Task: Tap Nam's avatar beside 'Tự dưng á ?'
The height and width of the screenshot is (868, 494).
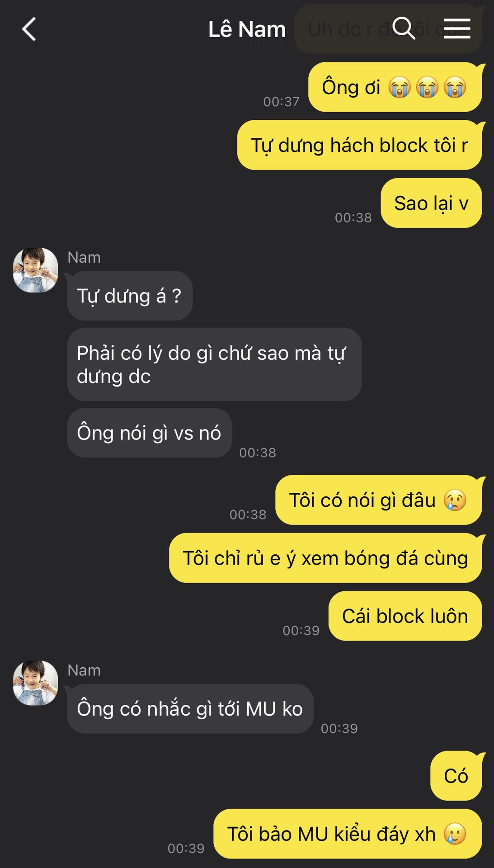Action: (36, 270)
